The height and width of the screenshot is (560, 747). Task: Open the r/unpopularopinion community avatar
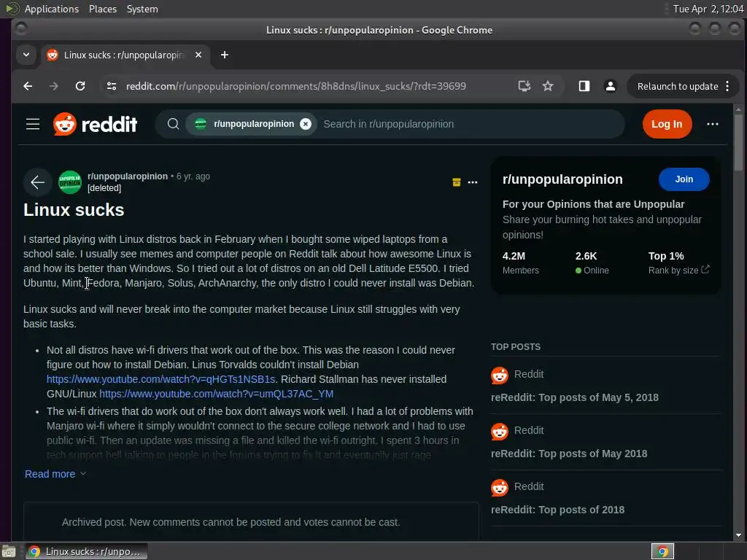coord(70,182)
